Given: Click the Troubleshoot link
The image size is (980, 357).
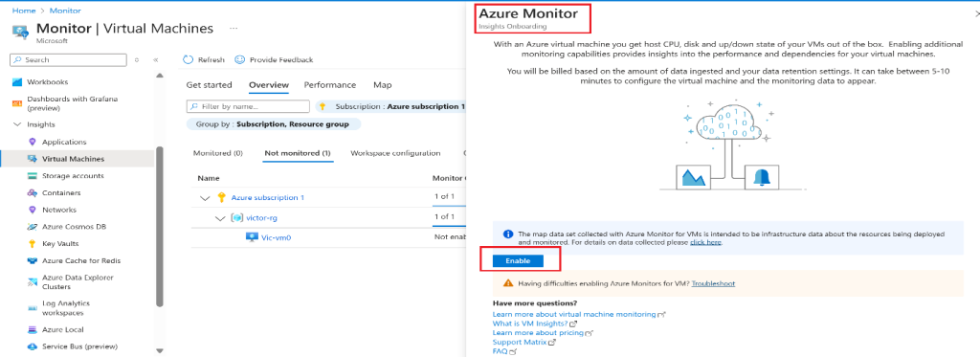Looking at the screenshot, I should pyautogui.click(x=713, y=283).
